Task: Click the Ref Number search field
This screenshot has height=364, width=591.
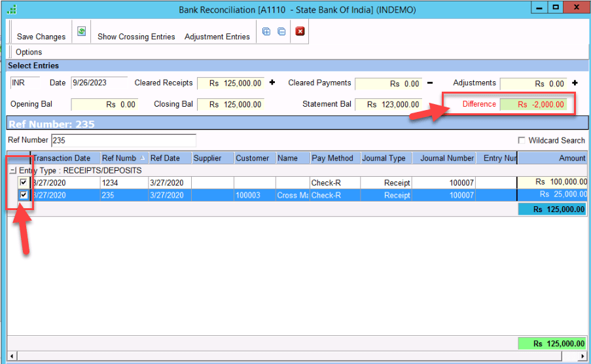Action: 123,140
